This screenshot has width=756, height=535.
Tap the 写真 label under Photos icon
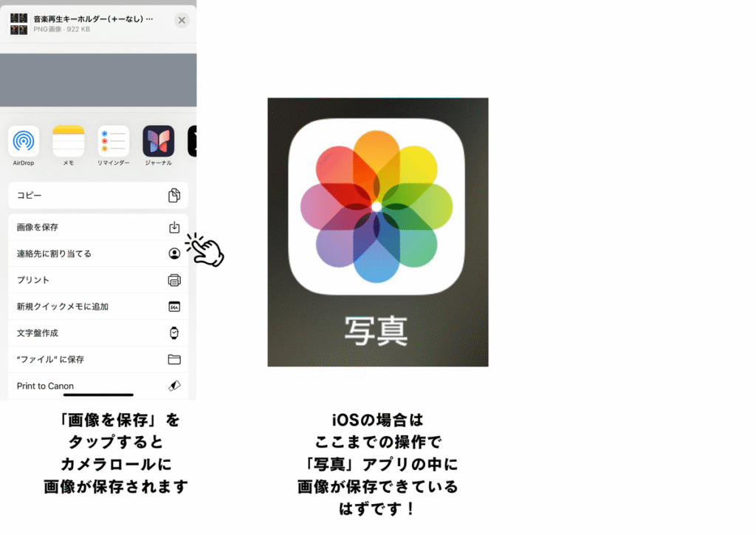point(376,331)
